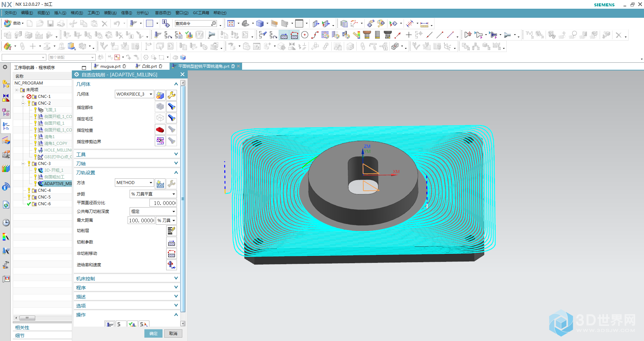The width and height of the screenshot is (644, 341).
Task: Click the select icon for 指定毛坯
Action: point(160,118)
